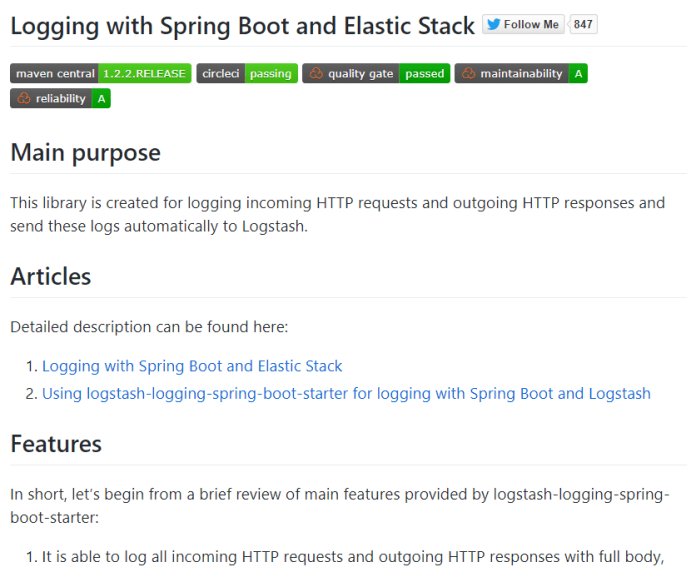The image size is (696, 567).
Task: Click the 'Features' heading
Action: click(x=56, y=444)
